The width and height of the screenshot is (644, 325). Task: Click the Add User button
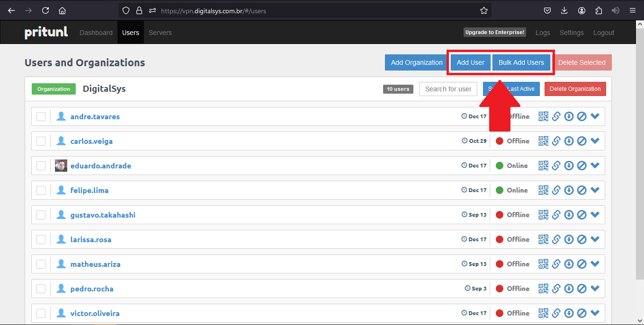click(470, 62)
